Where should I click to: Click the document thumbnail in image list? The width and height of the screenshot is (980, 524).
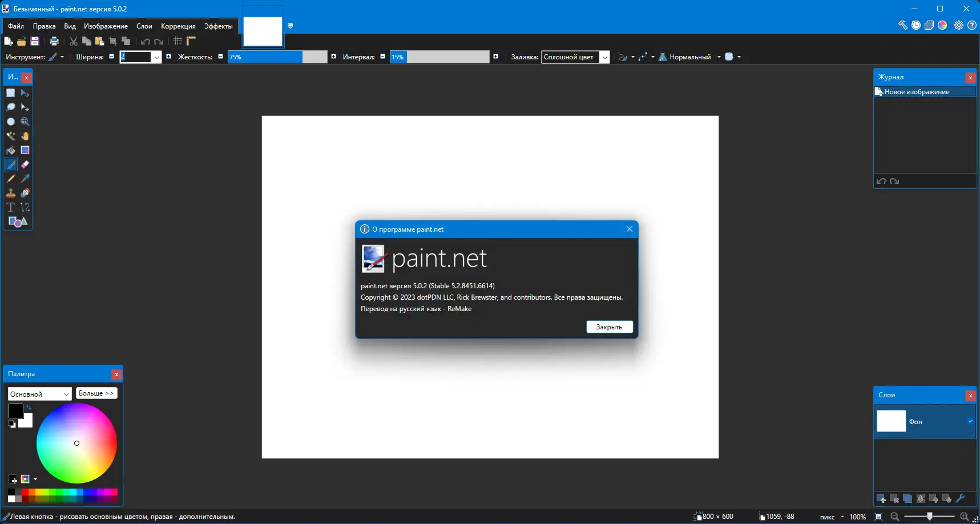(263, 31)
